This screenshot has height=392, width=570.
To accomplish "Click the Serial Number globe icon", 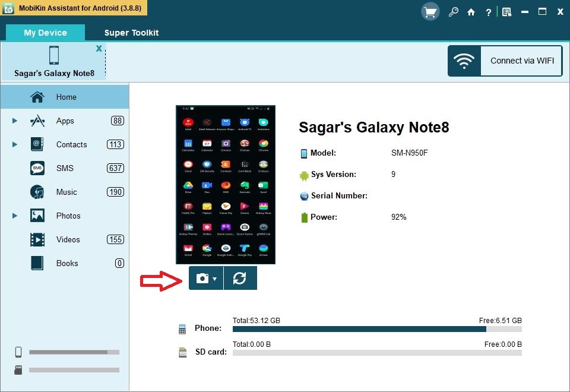I will [x=304, y=197].
